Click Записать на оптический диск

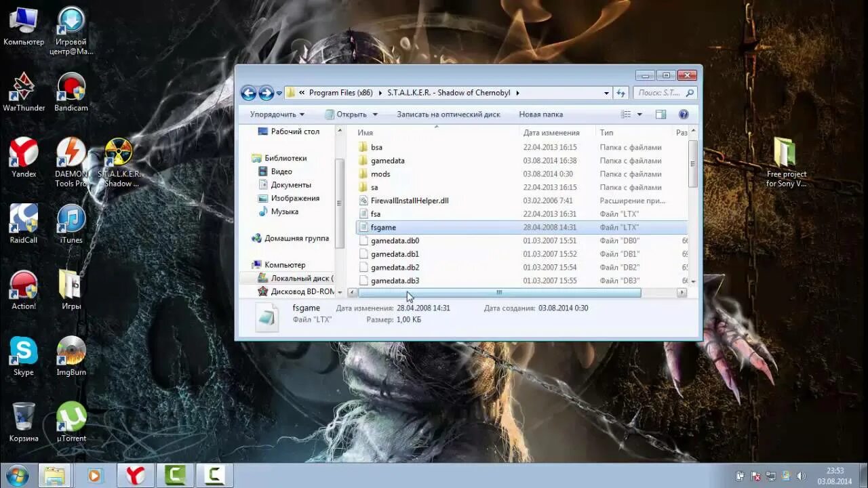(x=448, y=115)
